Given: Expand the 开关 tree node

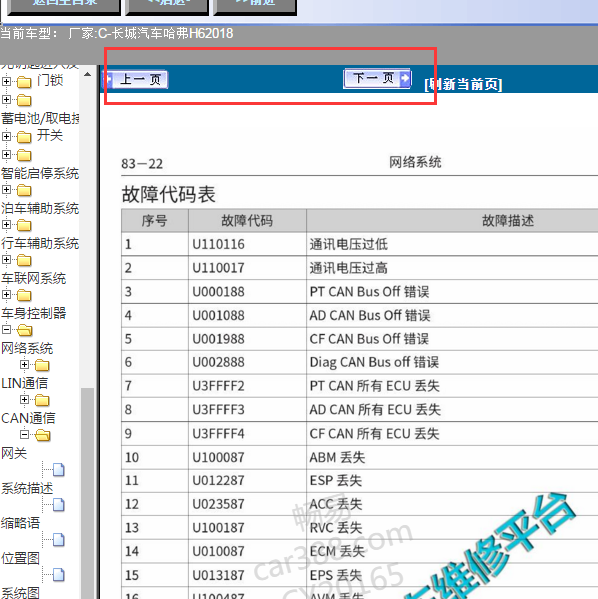Looking at the screenshot, I should (x=6, y=136).
